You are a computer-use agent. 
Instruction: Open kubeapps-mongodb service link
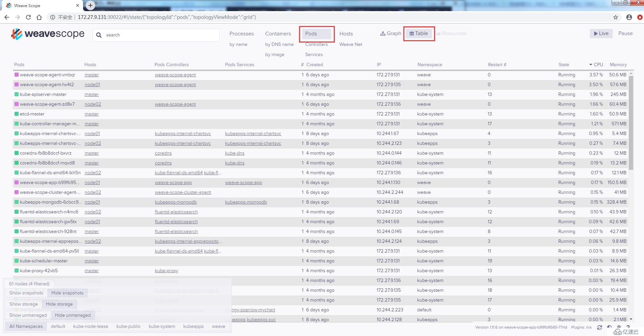[246, 202]
